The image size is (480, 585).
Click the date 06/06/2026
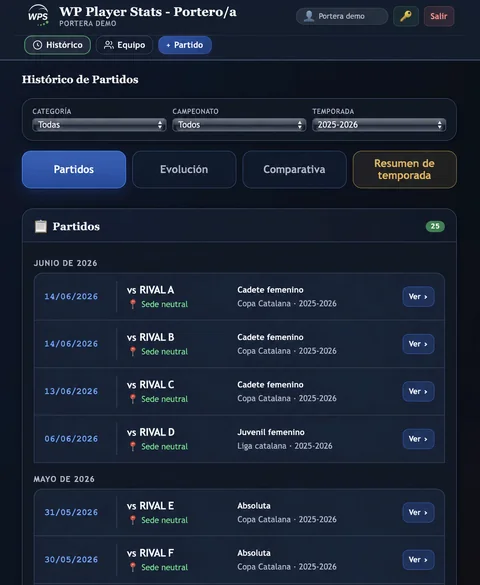tap(71, 439)
